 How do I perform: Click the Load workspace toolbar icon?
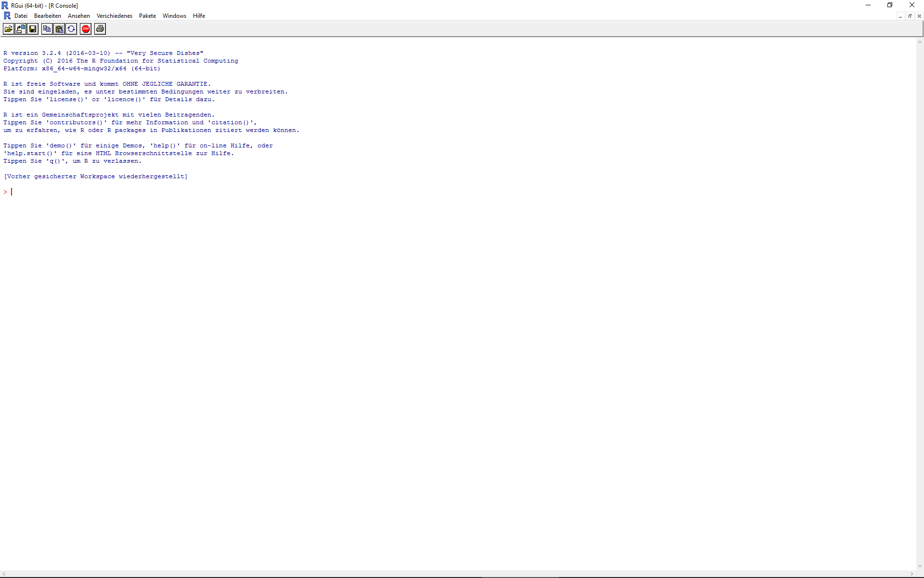pos(21,29)
